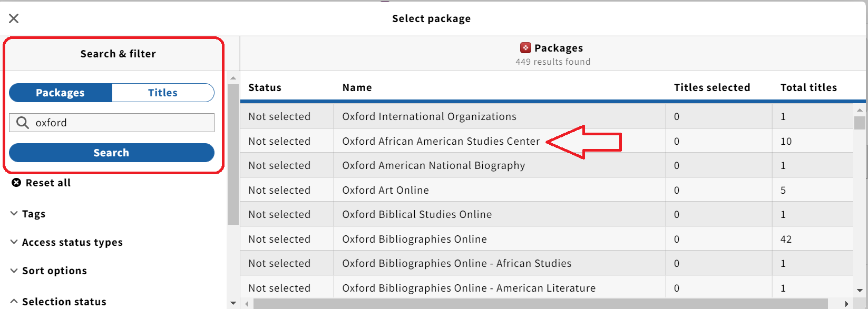Click down arrow of filter pane scrollbar

[x=233, y=303]
